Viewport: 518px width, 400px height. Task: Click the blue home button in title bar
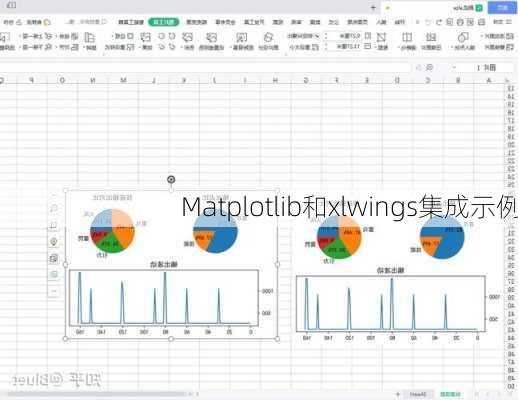point(502,7)
